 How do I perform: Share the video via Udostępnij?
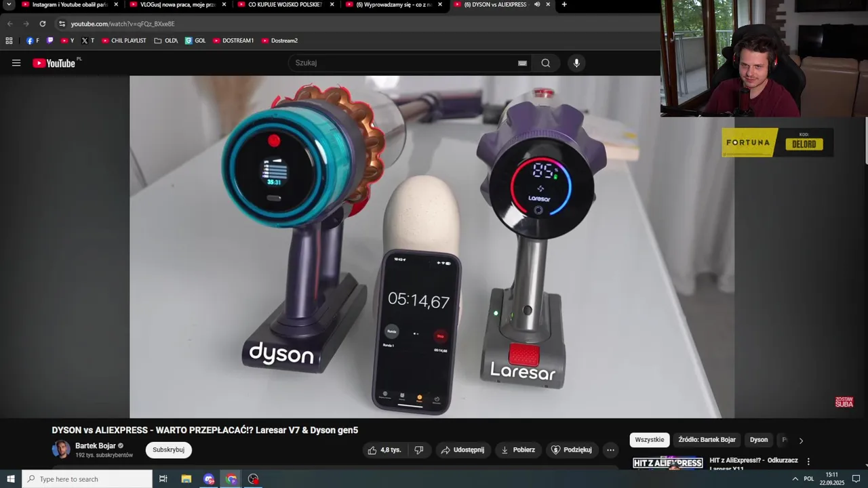click(x=462, y=450)
